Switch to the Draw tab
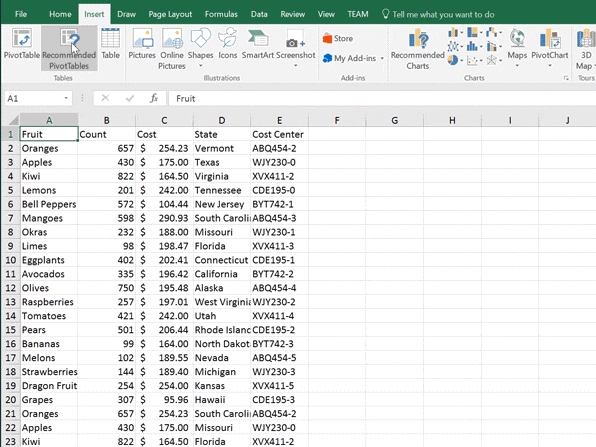 (126, 14)
